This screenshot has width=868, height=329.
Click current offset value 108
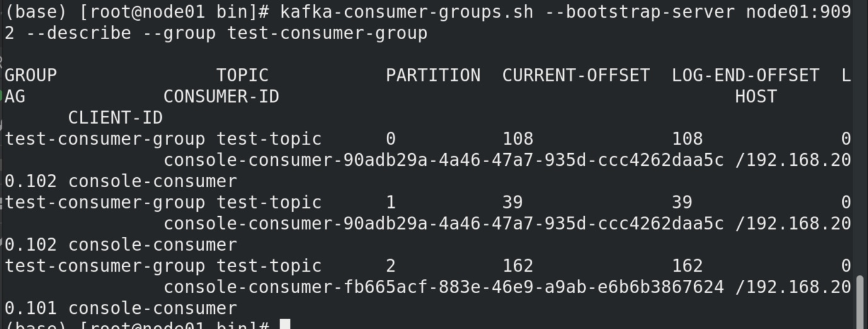click(x=518, y=139)
